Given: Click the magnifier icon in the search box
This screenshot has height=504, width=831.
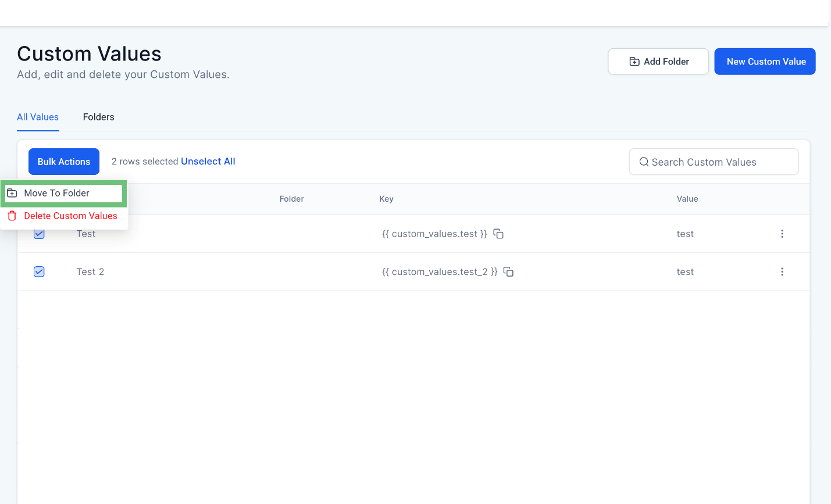Looking at the screenshot, I should (x=644, y=162).
